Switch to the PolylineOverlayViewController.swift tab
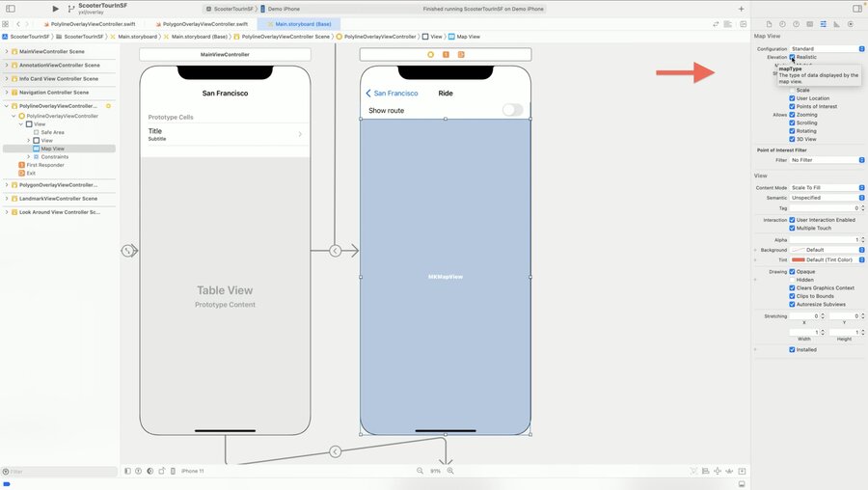868x490 pixels. (89, 24)
